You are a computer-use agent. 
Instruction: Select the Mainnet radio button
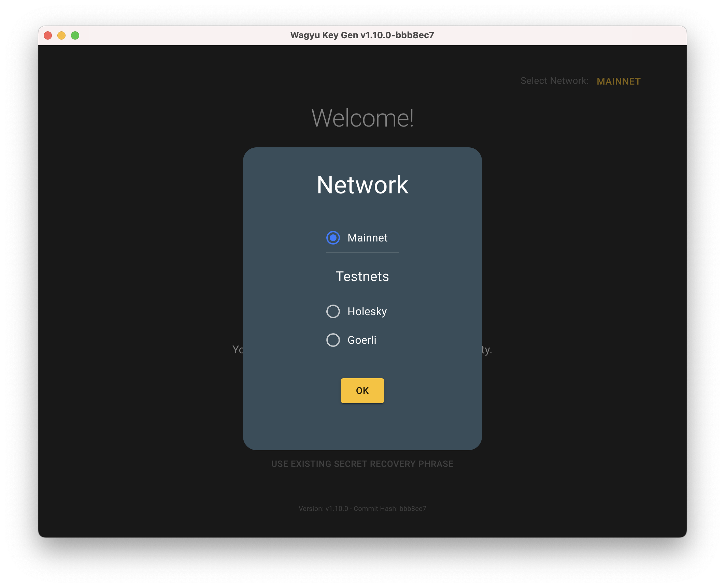pyautogui.click(x=333, y=238)
